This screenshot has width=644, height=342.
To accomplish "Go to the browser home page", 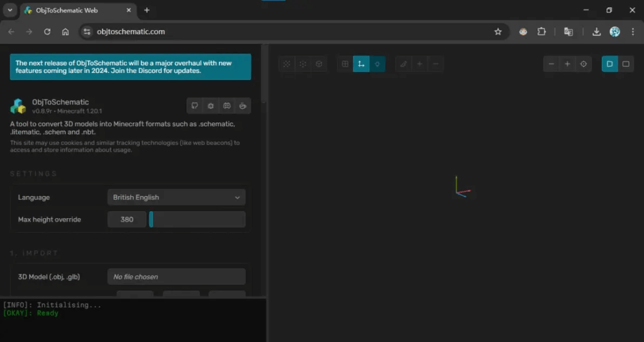I will 65,31.
